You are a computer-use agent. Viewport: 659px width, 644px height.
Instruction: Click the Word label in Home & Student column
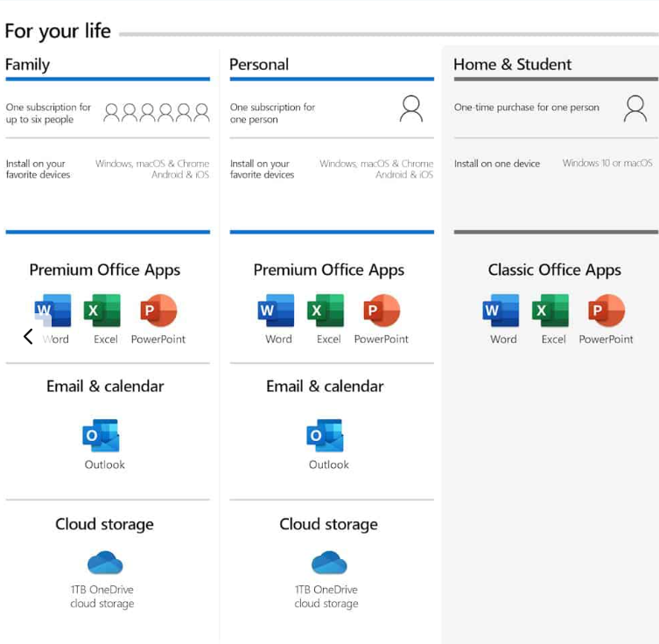pos(503,339)
